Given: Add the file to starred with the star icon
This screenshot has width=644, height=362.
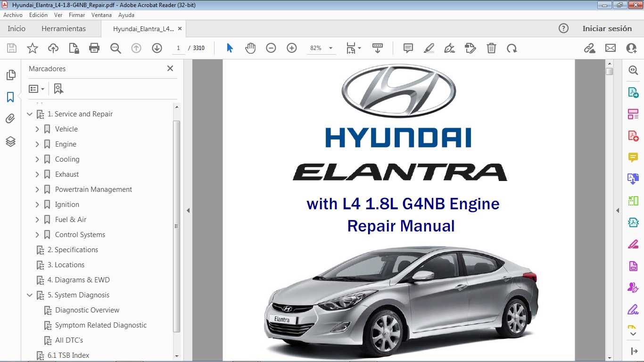Looking at the screenshot, I should [33, 48].
